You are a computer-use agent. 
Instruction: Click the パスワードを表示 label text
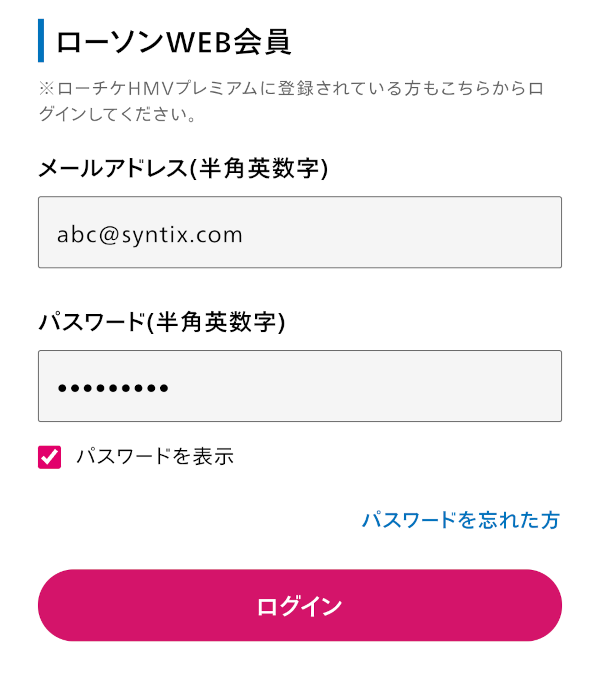[x=155, y=457]
